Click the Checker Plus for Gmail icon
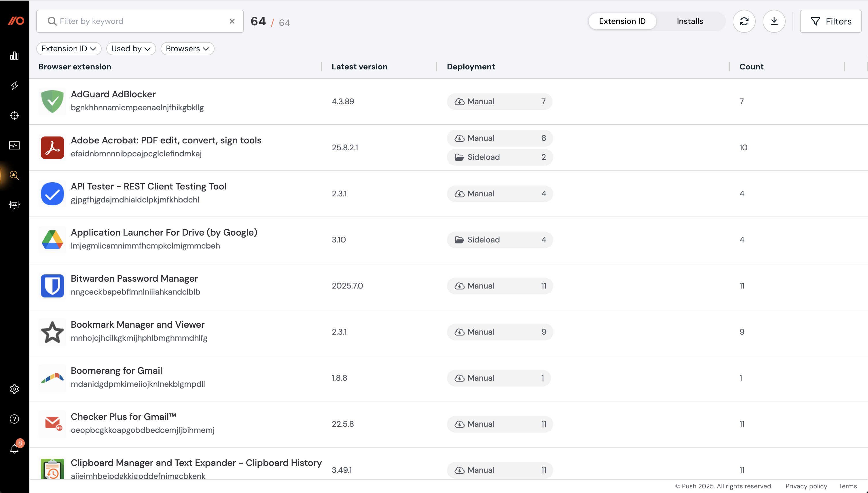 point(53,424)
